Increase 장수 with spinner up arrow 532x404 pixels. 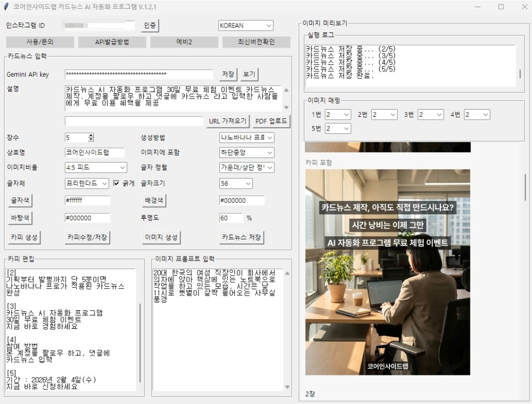(90, 135)
